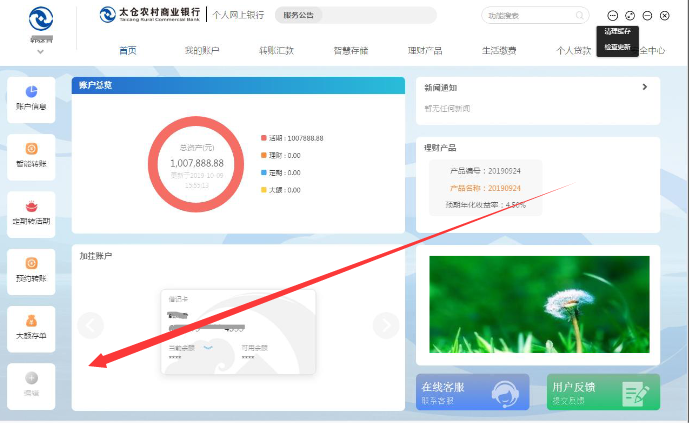
Task: Click the orange 理财 legend swatch
Action: click(x=264, y=155)
